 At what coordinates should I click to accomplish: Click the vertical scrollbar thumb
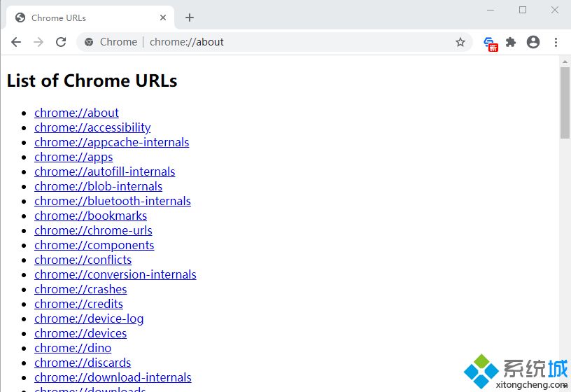click(565, 103)
